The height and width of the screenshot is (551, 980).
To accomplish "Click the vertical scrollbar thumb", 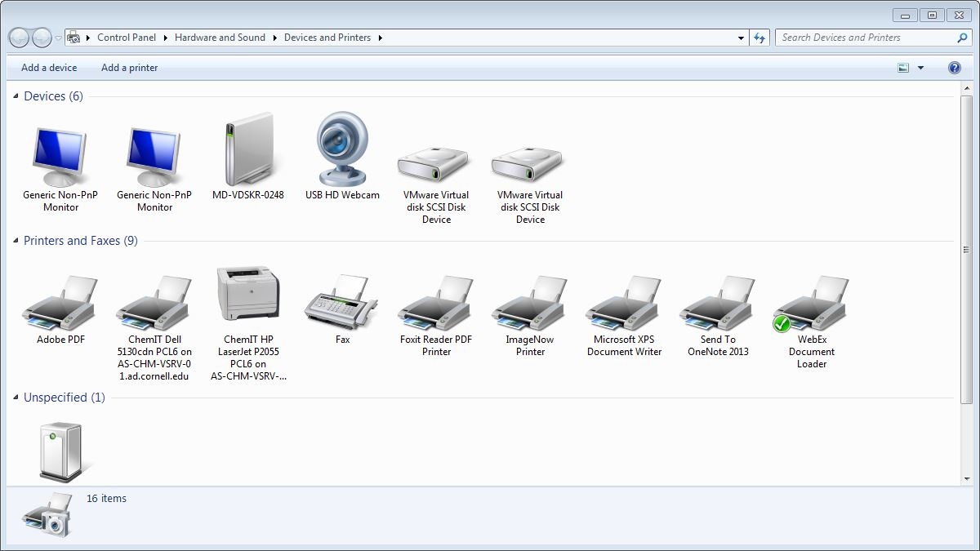I will pyautogui.click(x=967, y=250).
